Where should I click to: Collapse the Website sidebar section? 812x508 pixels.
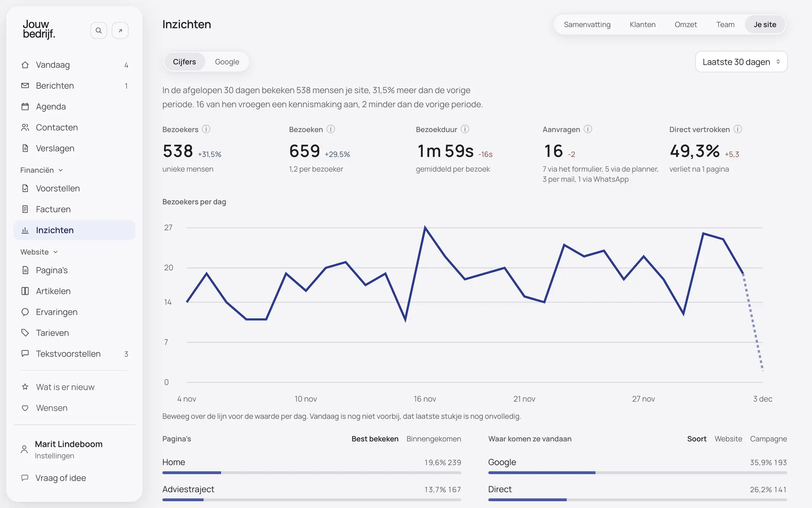click(39, 252)
